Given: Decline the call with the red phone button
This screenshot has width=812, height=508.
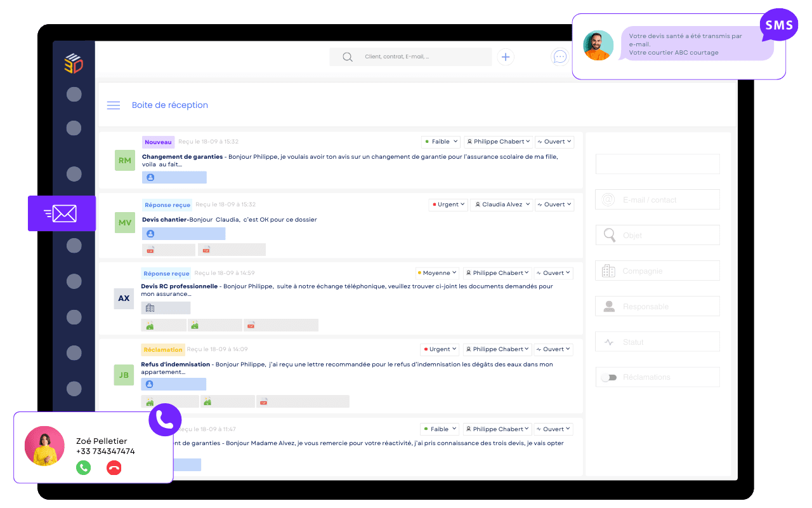Looking at the screenshot, I should point(114,468).
